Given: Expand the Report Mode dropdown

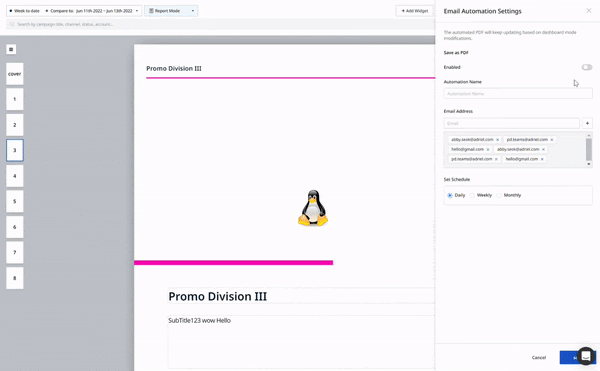Looking at the screenshot, I should coord(171,11).
